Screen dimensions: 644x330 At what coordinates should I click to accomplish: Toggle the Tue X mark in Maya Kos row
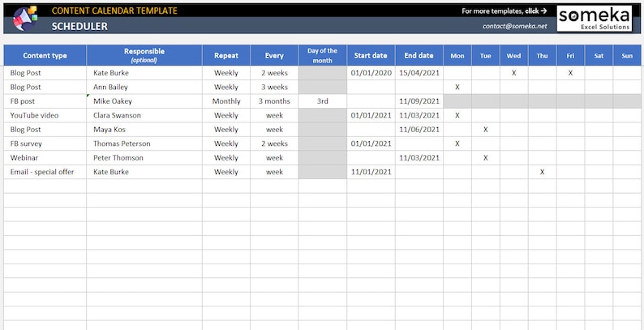tap(486, 130)
